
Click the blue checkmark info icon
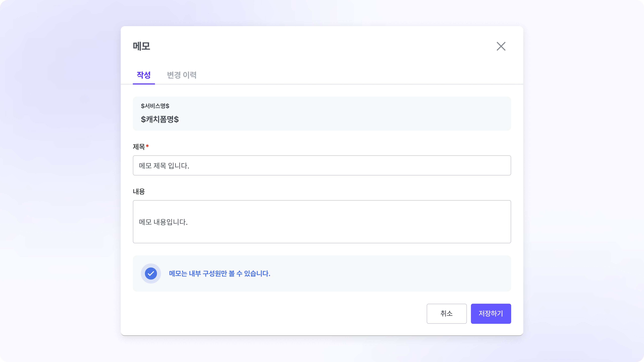coord(151,274)
